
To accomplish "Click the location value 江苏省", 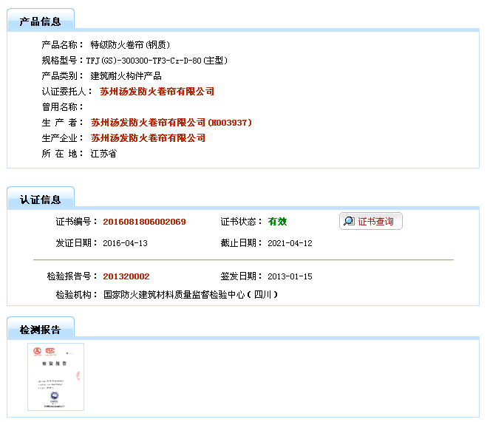I will pos(103,154).
